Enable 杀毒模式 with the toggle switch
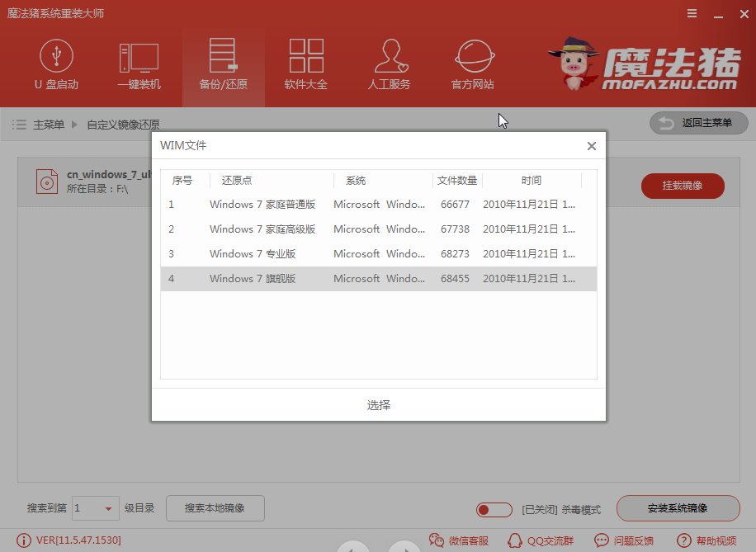756x552 pixels. tap(494, 509)
